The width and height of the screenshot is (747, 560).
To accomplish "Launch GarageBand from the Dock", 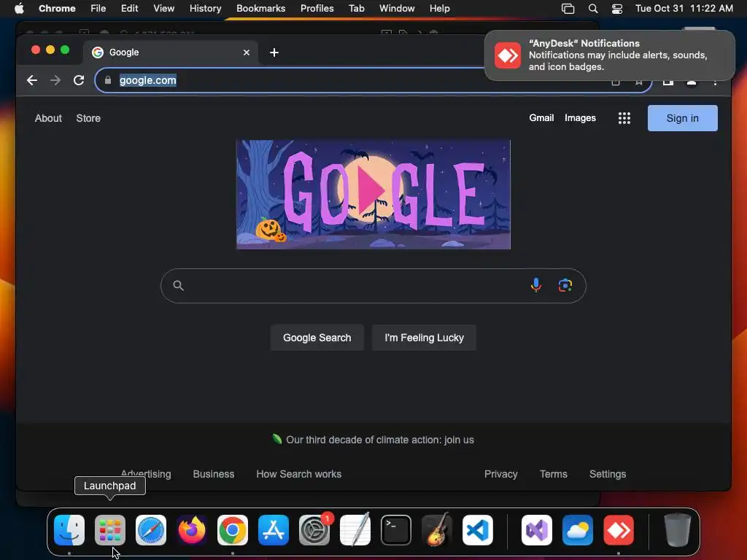I will coord(437,529).
